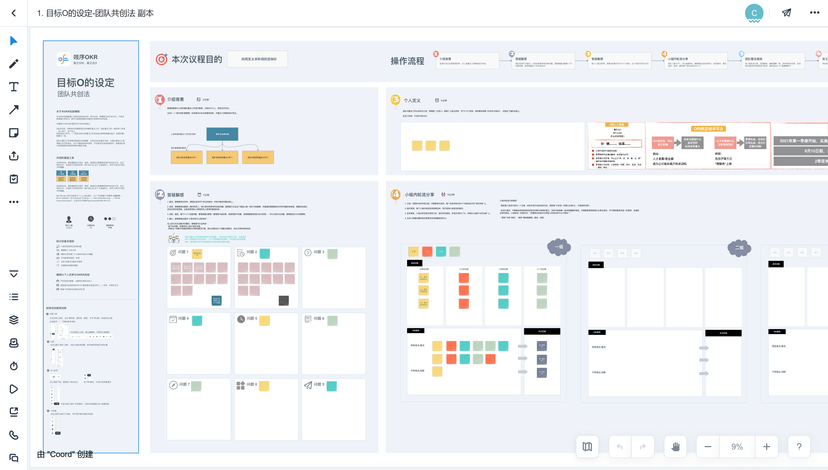
Task: Zoom in with the plus button
Action: pyautogui.click(x=766, y=447)
